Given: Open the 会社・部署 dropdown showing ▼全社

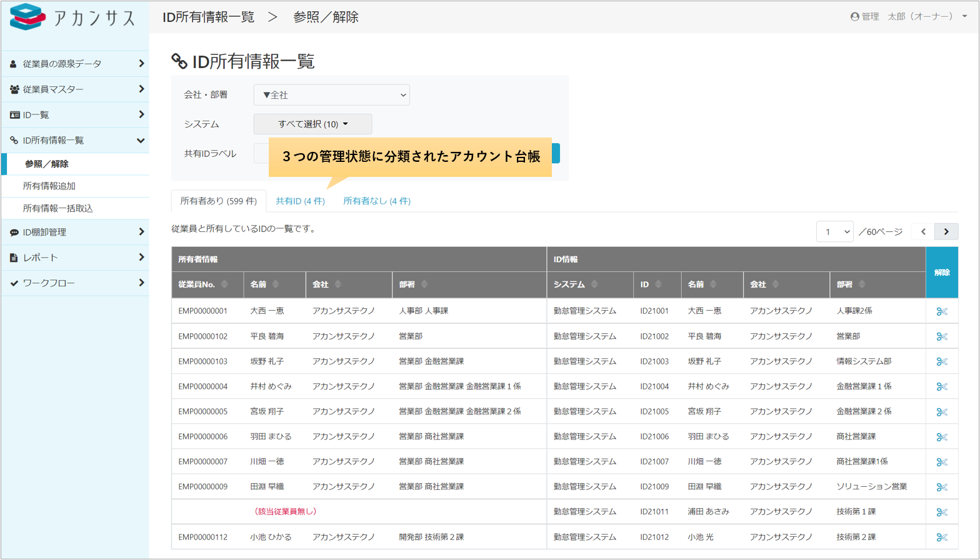Looking at the screenshot, I should tap(331, 95).
